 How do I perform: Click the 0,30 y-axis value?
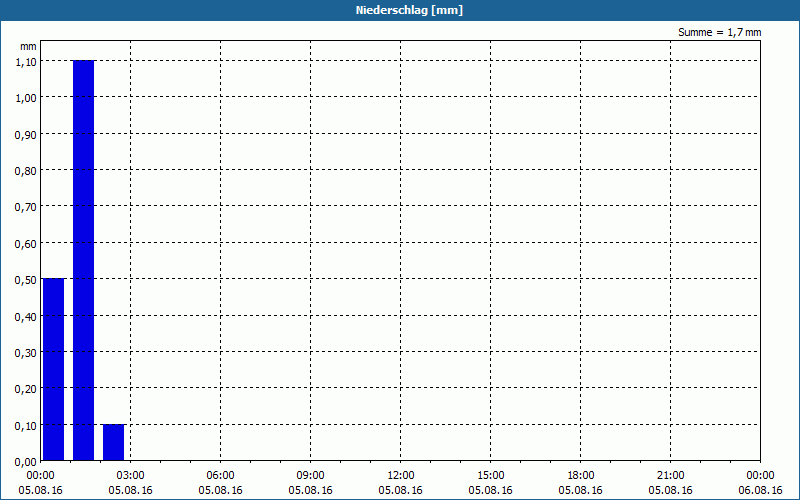[x=26, y=353]
